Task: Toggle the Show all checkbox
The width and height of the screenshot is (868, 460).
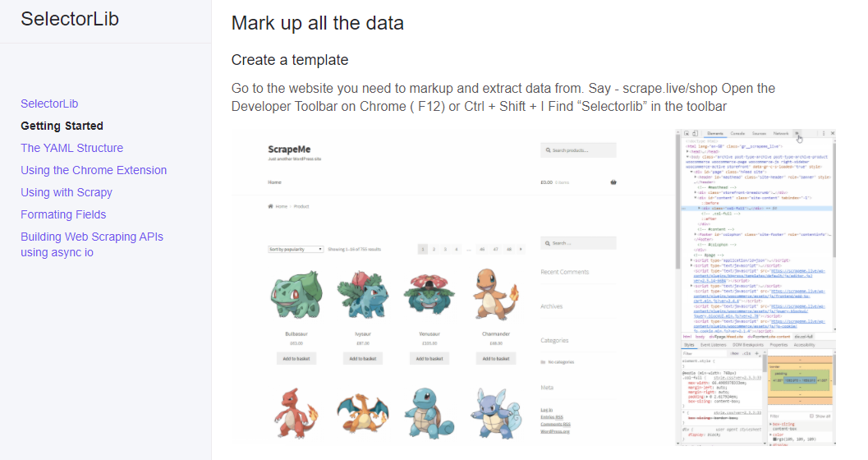Action: click(x=811, y=416)
